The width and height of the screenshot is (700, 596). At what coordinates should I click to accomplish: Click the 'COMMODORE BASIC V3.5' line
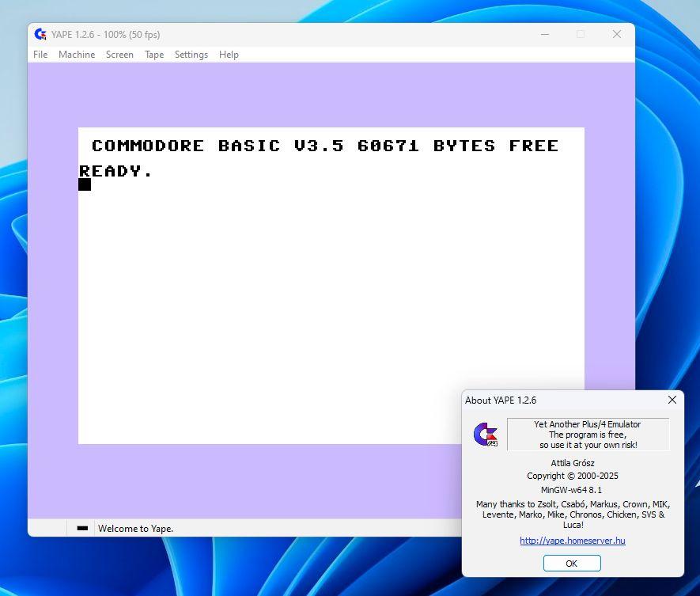pyautogui.click(x=325, y=146)
